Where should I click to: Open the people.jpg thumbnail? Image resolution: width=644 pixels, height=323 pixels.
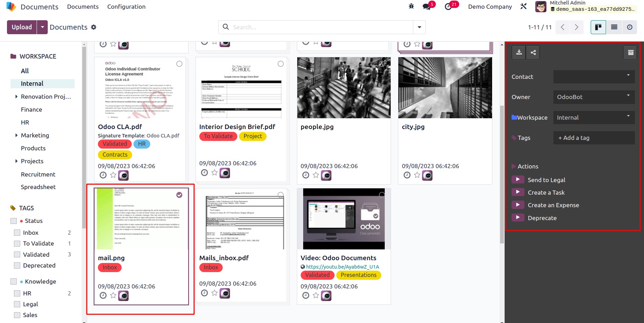tap(344, 88)
